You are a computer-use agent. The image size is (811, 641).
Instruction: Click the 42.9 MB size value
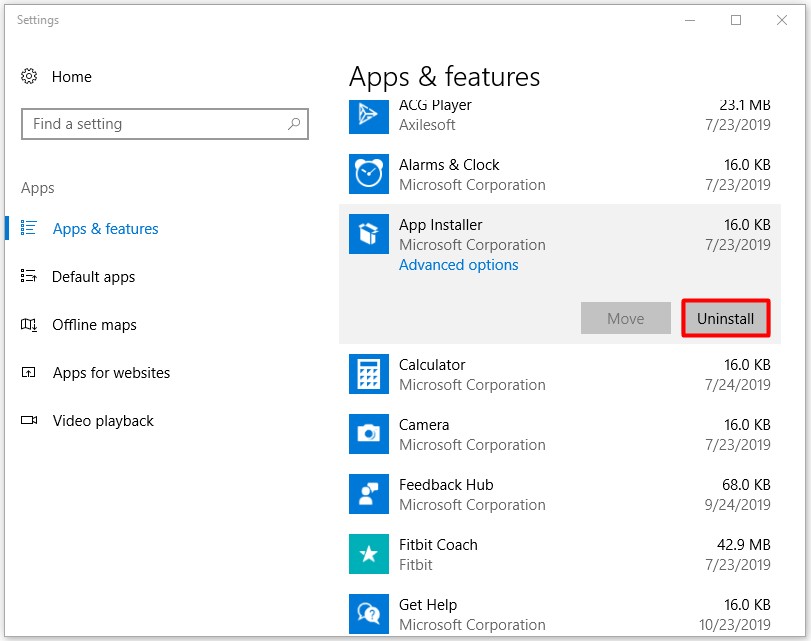pyautogui.click(x=744, y=545)
